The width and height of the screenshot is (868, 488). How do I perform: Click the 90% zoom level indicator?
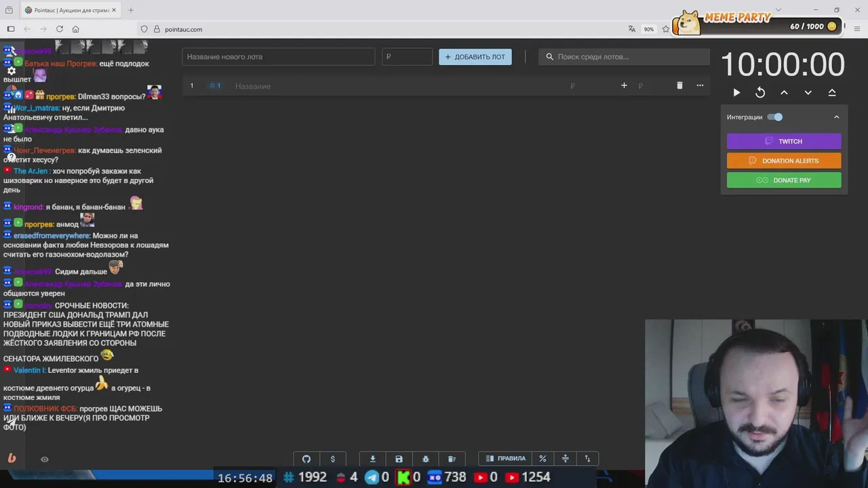pyautogui.click(x=649, y=29)
